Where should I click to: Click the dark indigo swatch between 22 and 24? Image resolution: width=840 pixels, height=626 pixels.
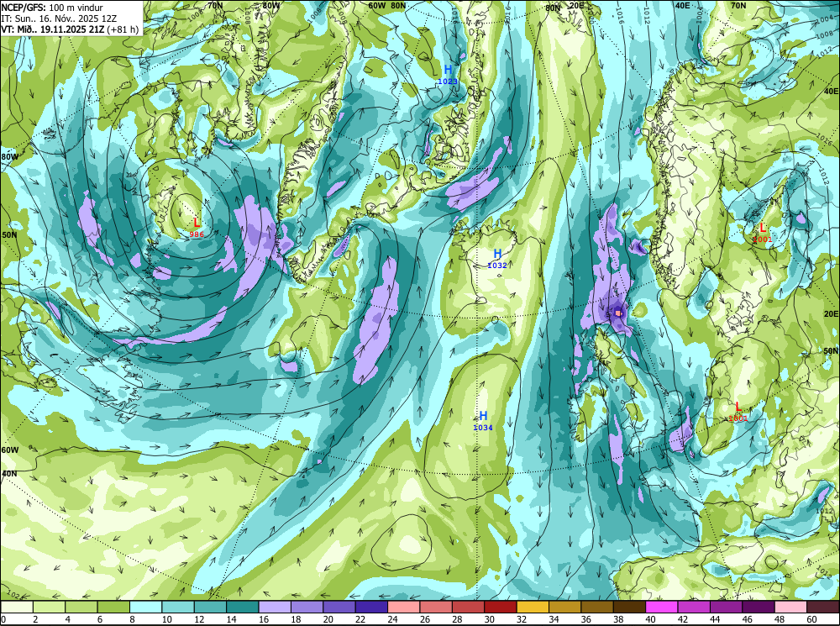click(x=371, y=607)
